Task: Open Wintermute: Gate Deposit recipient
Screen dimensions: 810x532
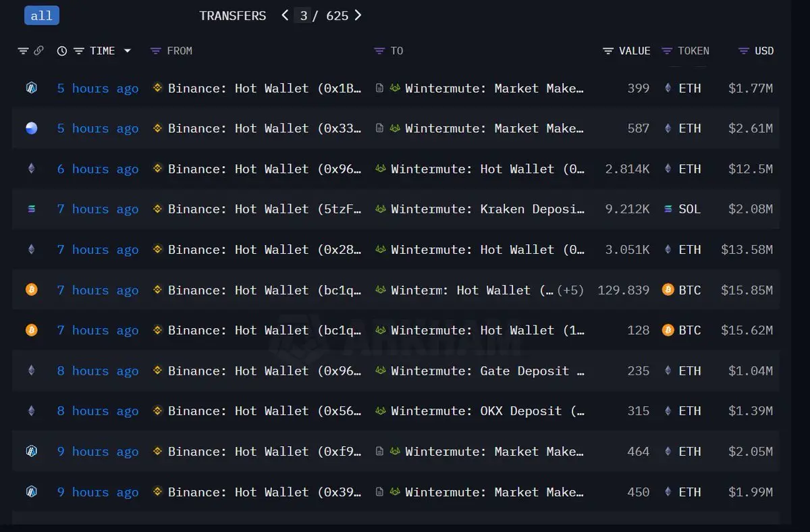Action: (488, 371)
